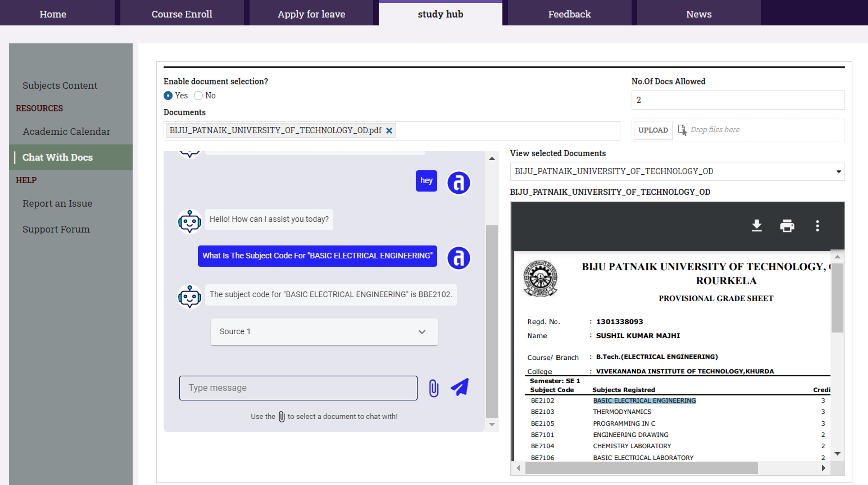Click PDF viewer scroll down arrow
The width and height of the screenshot is (868, 485).
pyautogui.click(x=837, y=454)
